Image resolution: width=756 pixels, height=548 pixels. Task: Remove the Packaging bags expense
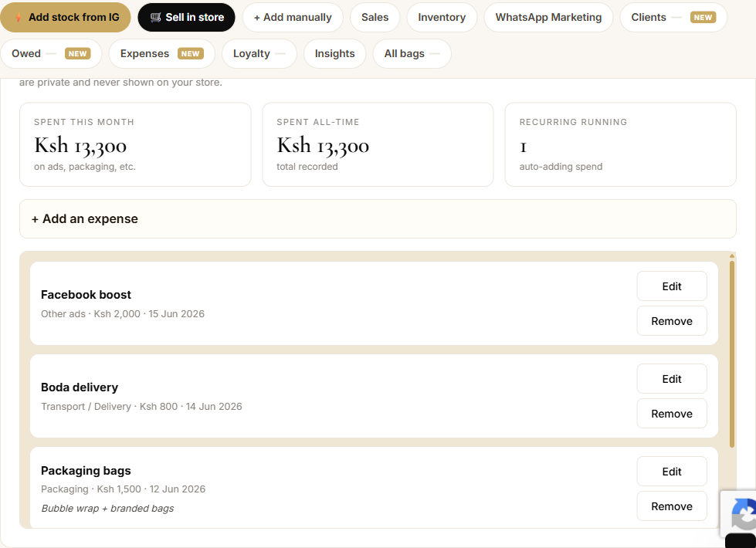click(x=672, y=506)
